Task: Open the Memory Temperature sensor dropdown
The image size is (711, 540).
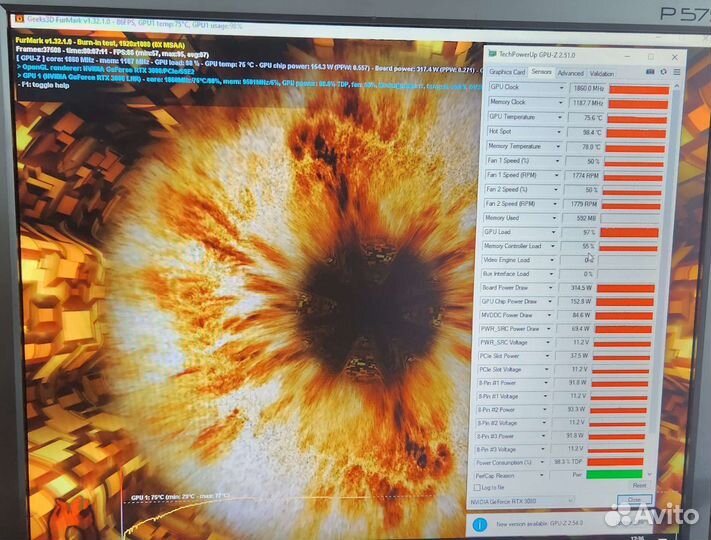Action: point(558,146)
